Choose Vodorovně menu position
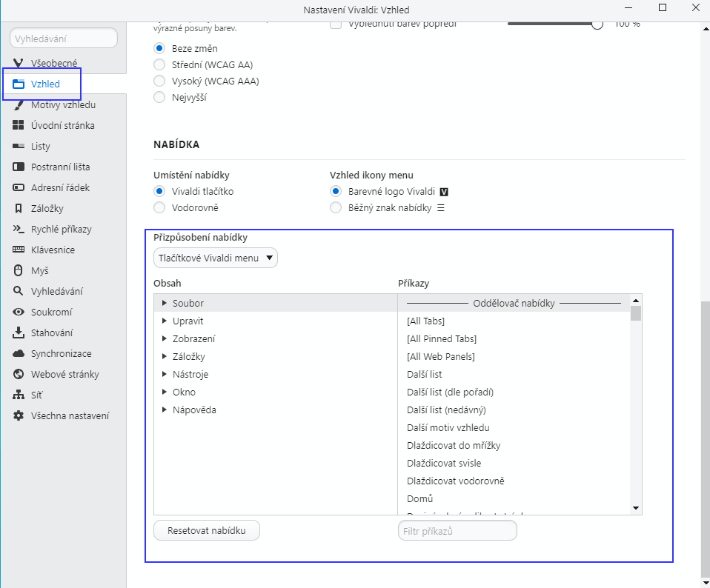Viewport: 710px width, 588px height. point(159,207)
